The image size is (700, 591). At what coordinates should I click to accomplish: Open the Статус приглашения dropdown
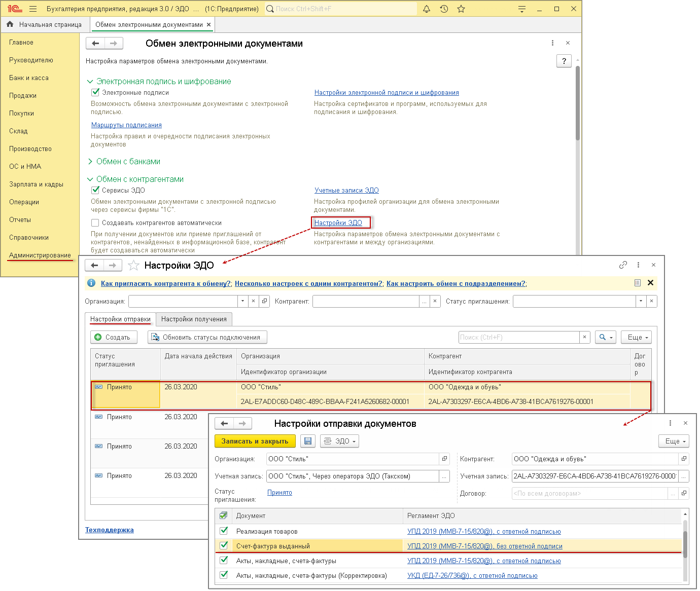tap(641, 301)
